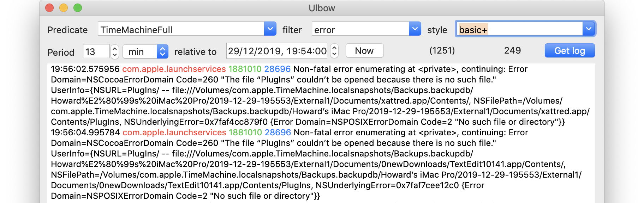Increase Period with the stepper up arrow
Viewport: 644px width, 203px height.
(115, 48)
